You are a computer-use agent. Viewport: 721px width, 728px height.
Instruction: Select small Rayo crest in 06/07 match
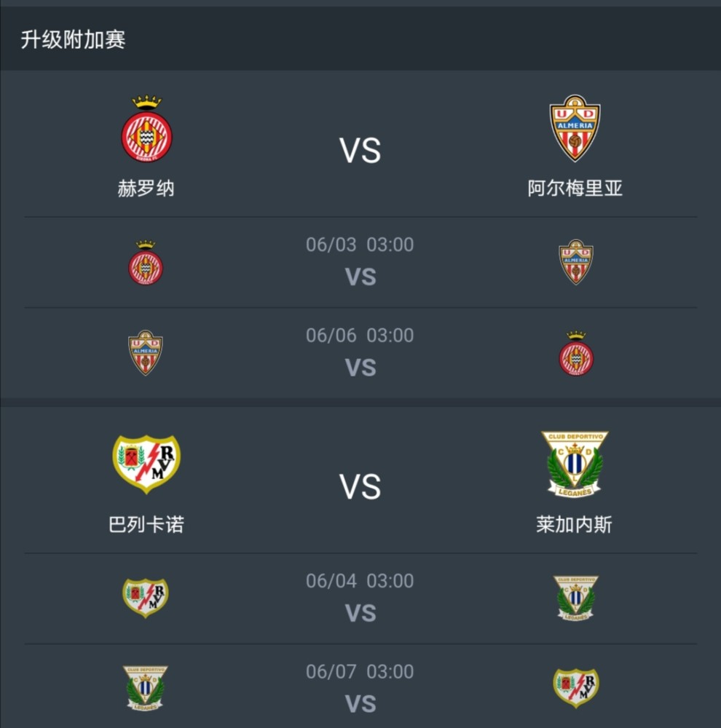575,688
